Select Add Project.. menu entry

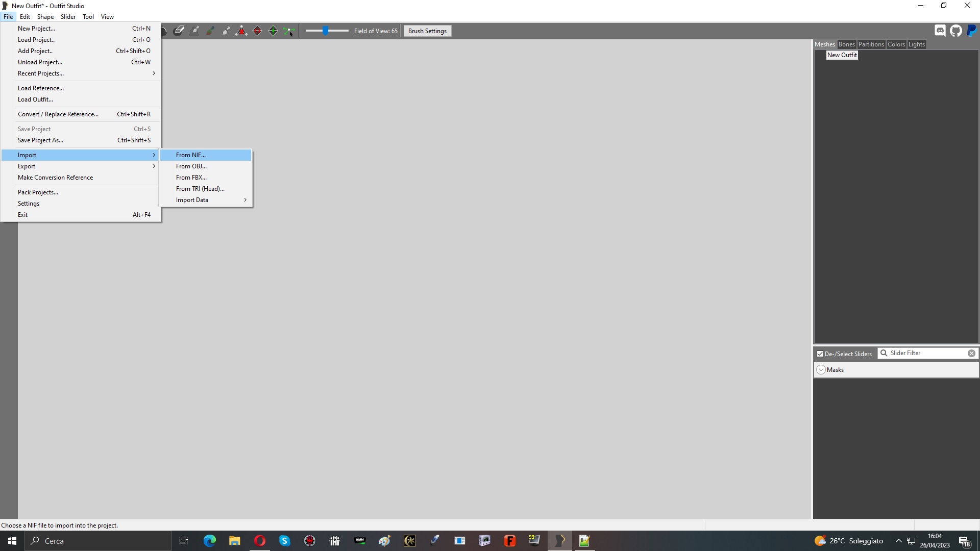point(81,51)
